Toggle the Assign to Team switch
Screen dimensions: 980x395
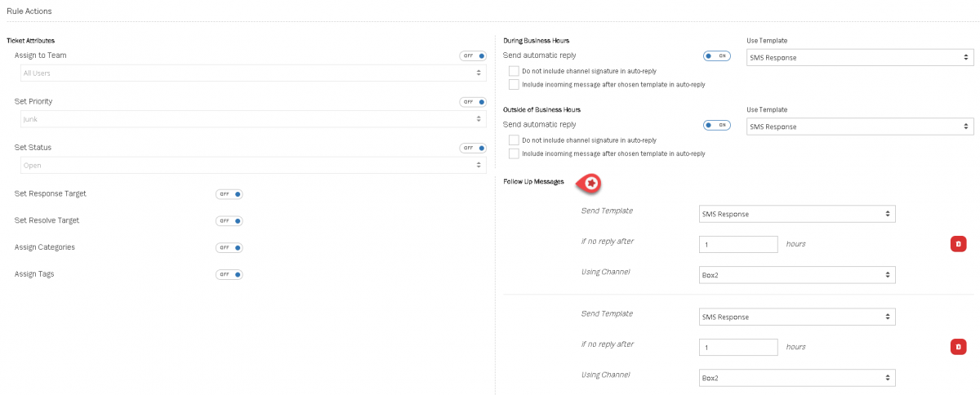pos(473,56)
